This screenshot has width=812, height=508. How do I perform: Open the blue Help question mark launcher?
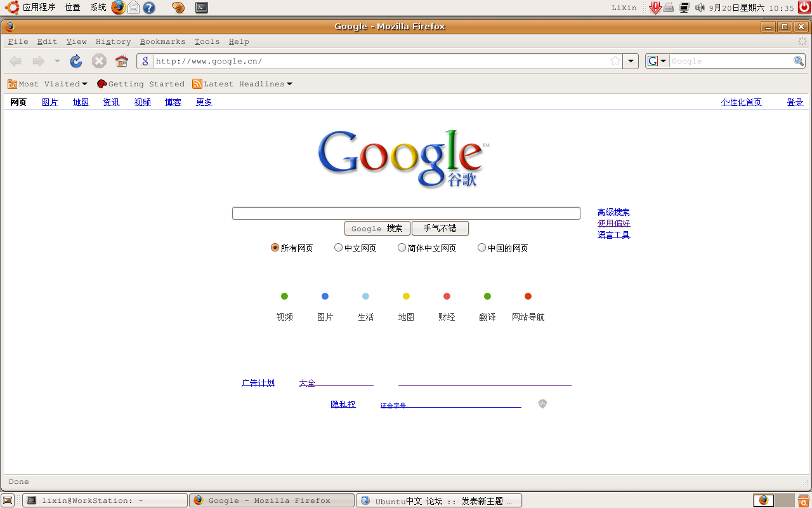tap(149, 8)
